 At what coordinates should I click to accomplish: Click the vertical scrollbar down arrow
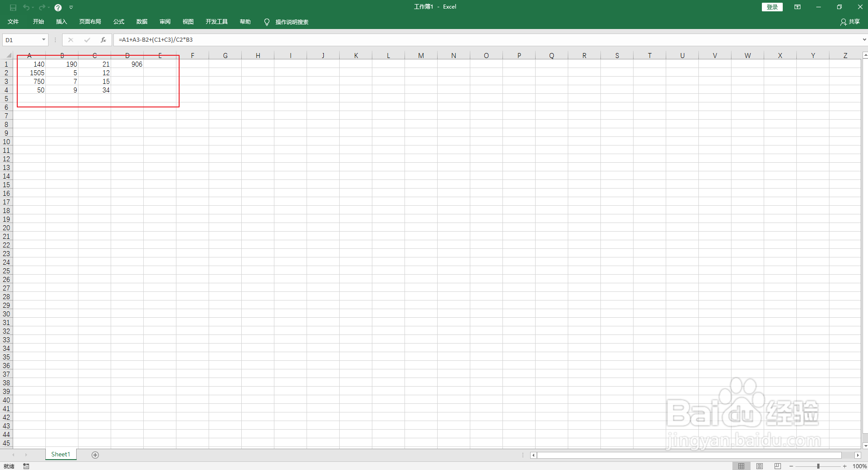coord(865,446)
